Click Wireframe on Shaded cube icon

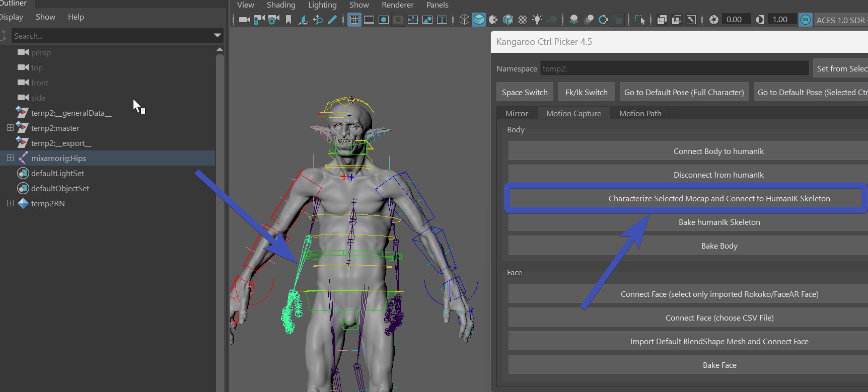pyautogui.click(x=508, y=20)
